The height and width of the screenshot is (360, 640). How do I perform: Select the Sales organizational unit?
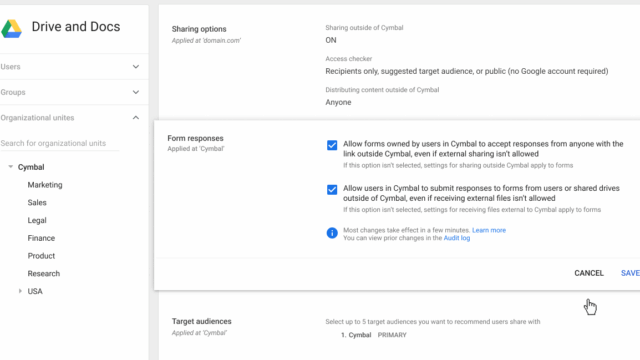pyautogui.click(x=37, y=202)
